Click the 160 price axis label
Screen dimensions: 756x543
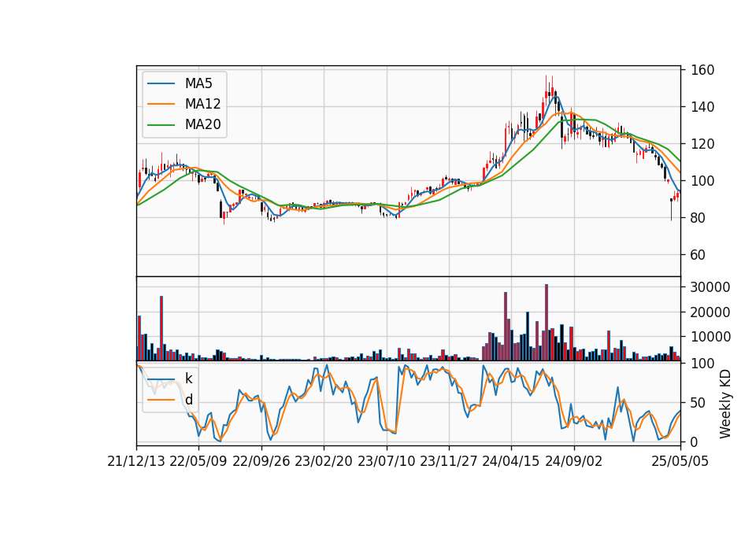(x=702, y=70)
